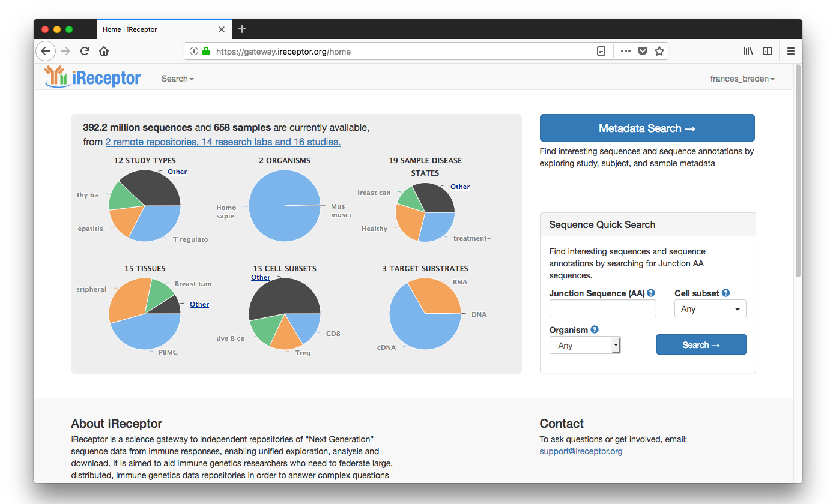This screenshot has height=504, width=836.
Task: Click Organism help question icon
Action: (x=595, y=329)
